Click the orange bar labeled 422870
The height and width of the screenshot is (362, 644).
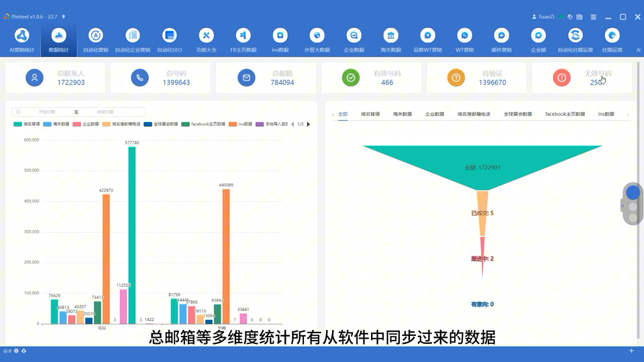106,259
